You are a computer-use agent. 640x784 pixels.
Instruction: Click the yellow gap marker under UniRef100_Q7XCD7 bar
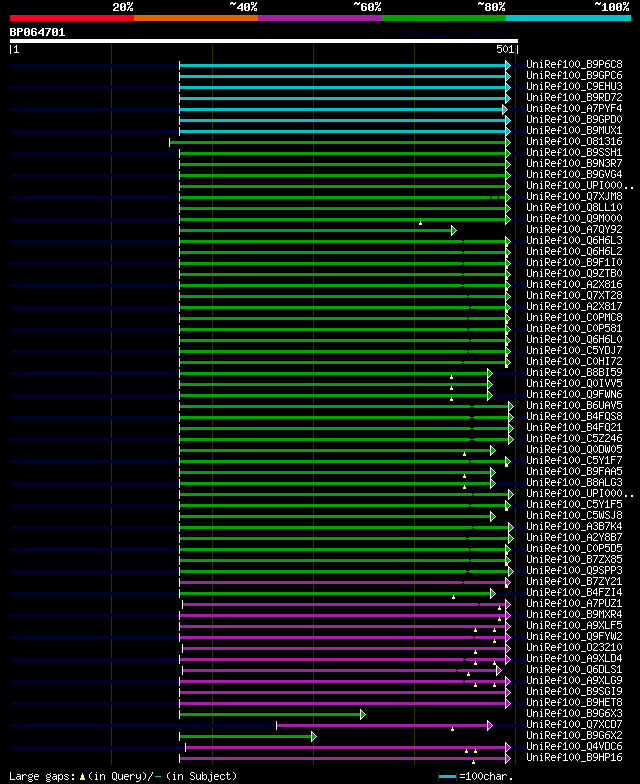point(452,729)
